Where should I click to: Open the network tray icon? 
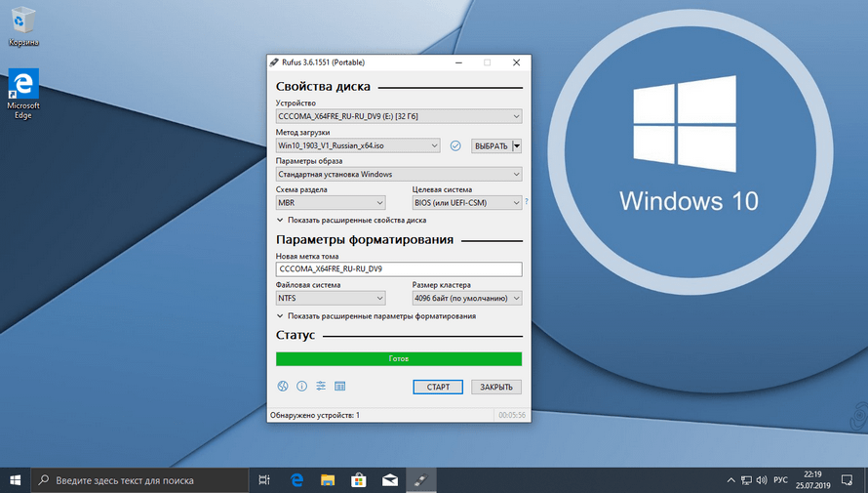(x=746, y=480)
